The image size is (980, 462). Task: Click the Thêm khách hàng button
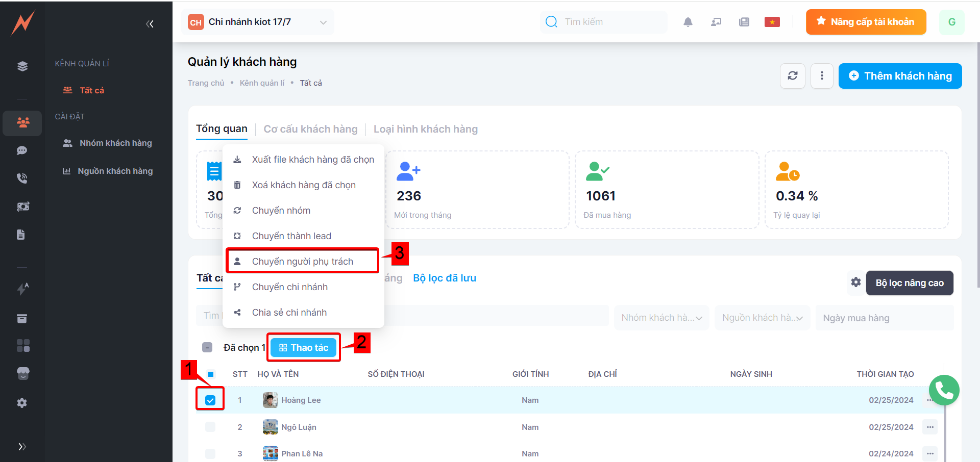click(900, 76)
